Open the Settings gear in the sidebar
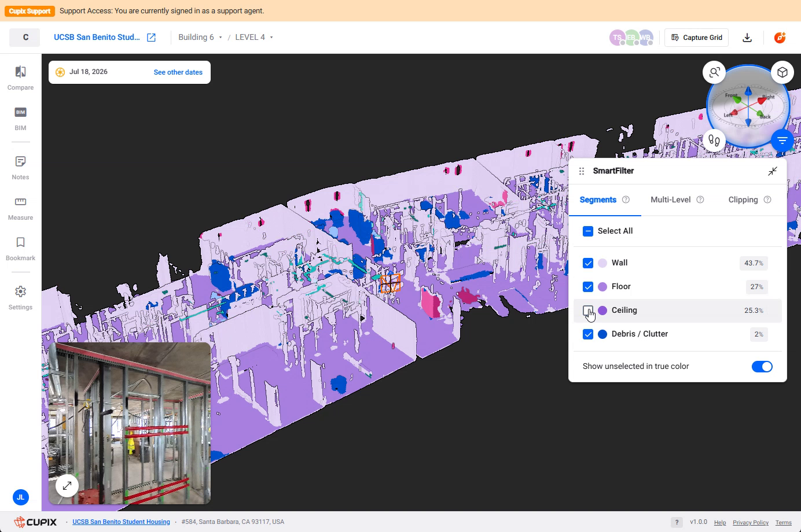Viewport: 801px width, 532px height. click(20, 298)
